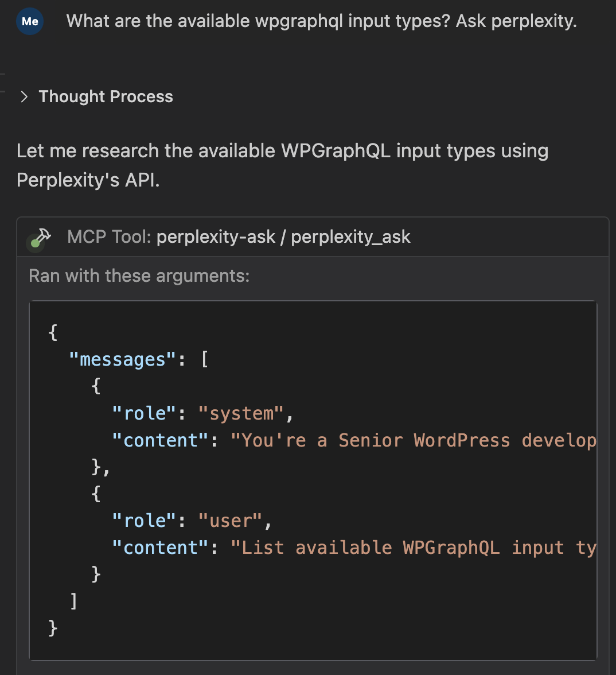Click the "content" key above the "user" role
616x675 pixels.
tap(160, 440)
